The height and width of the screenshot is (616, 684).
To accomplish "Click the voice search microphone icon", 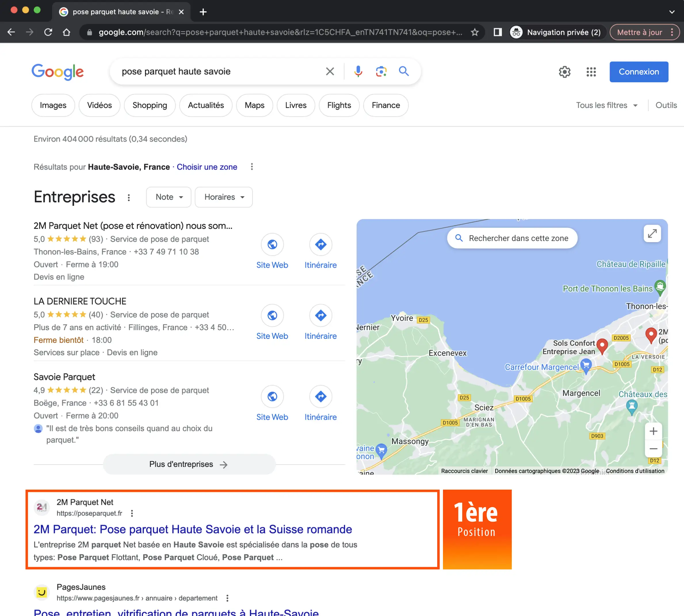I will pyautogui.click(x=358, y=71).
